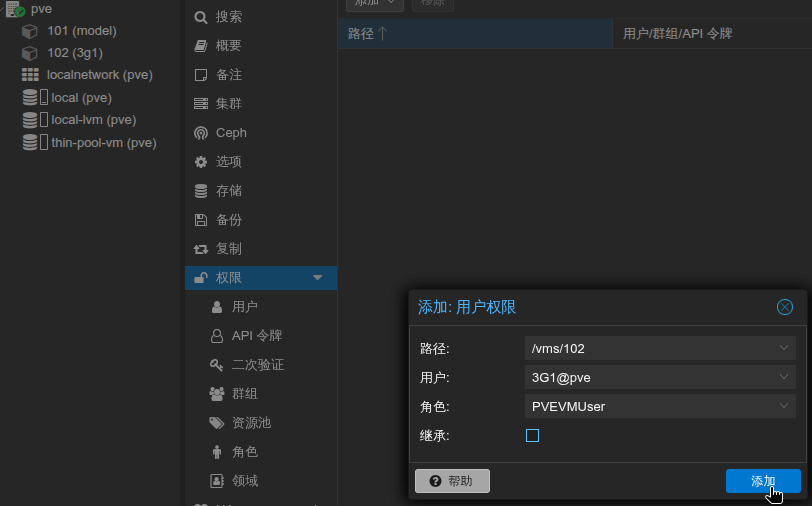812x506 pixels.
Task: Toggle the 继承 (inherit) checkbox
Action: 532,435
